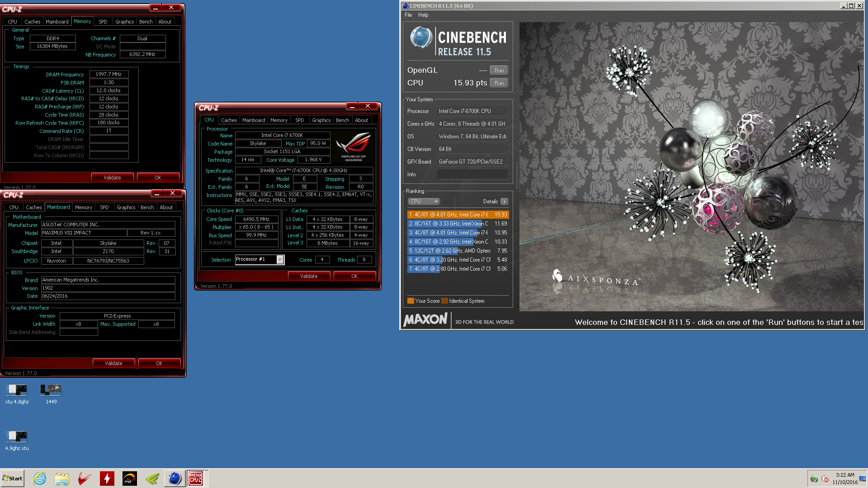Open the RD speedometer gauge app in taskbar
The image size is (868, 488).
tap(130, 478)
